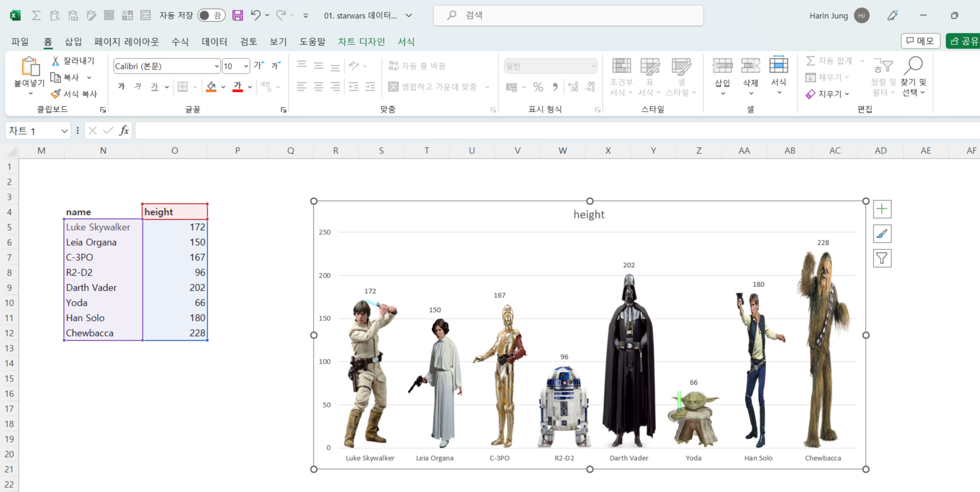Click the cells 삽입 (Insert) icon
The width and height of the screenshot is (980, 492).
click(722, 66)
